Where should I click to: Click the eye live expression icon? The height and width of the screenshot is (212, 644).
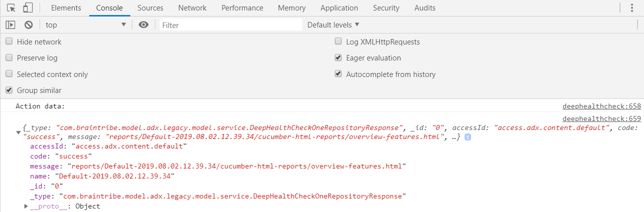[143, 24]
